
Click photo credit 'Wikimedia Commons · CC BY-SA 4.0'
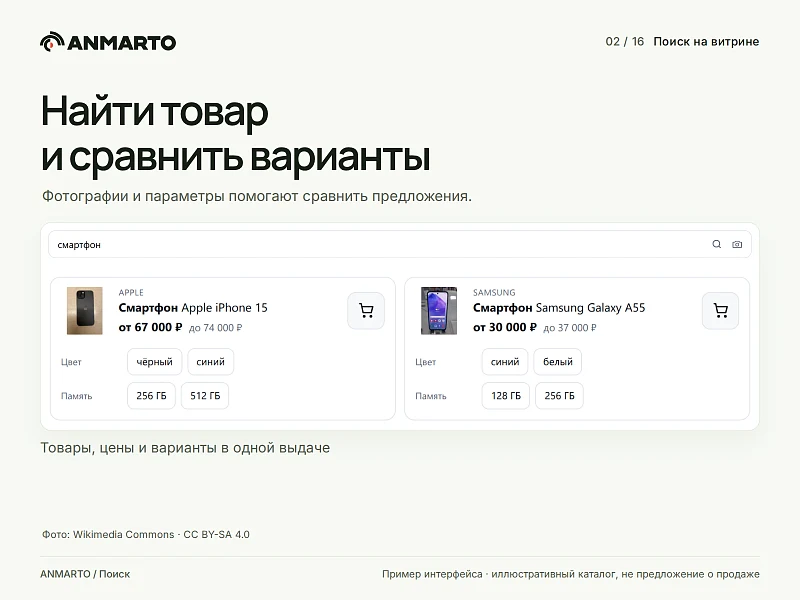[161, 534]
